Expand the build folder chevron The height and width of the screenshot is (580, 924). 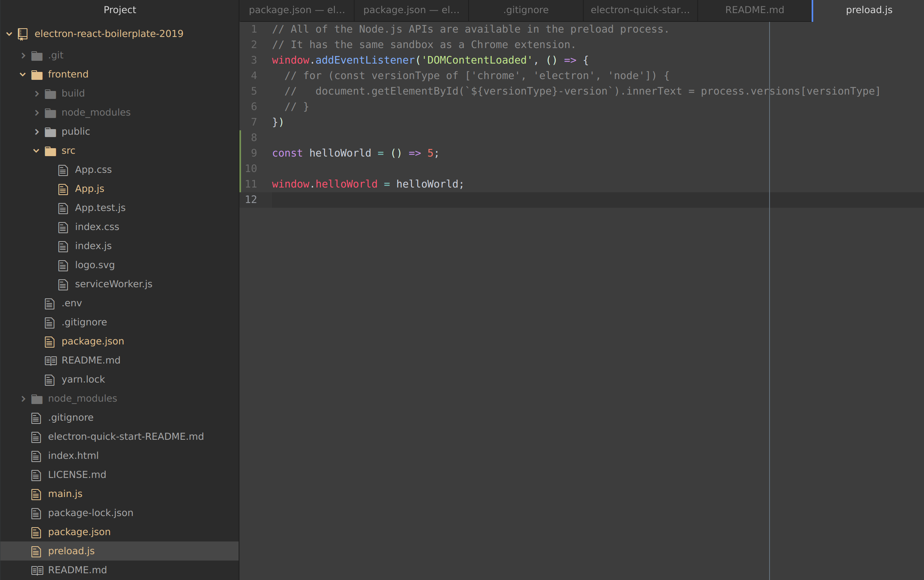(37, 94)
